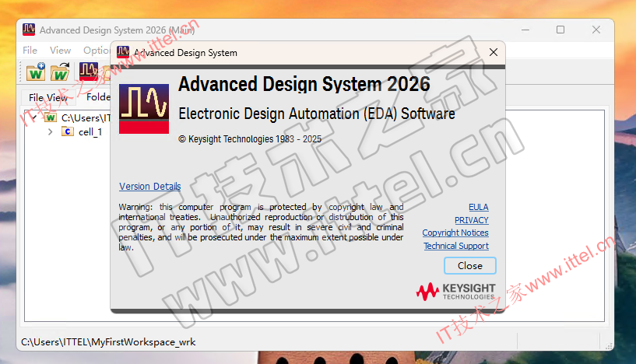Dismiss About dialog with title bar X
Image resolution: width=636 pixels, height=364 pixels.
[x=493, y=52]
